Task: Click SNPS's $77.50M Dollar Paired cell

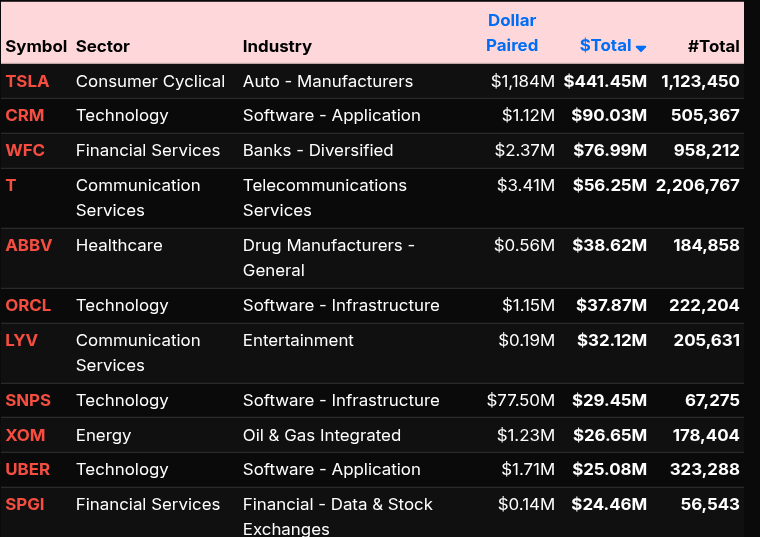Action: pyautogui.click(x=520, y=400)
